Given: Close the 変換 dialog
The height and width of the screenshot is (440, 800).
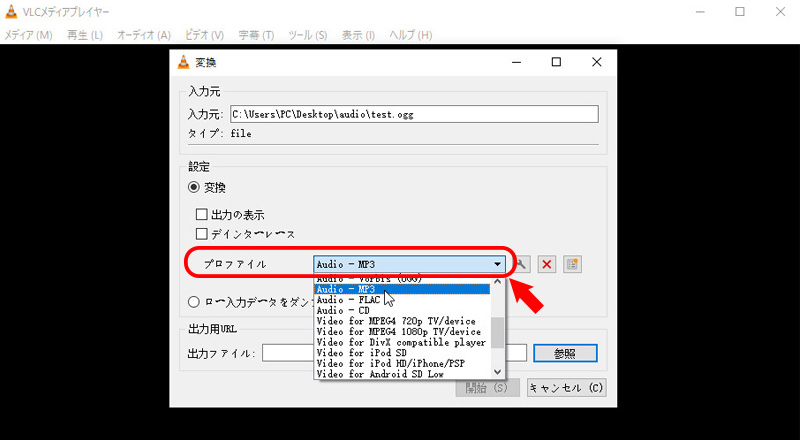Looking at the screenshot, I should 596,62.
